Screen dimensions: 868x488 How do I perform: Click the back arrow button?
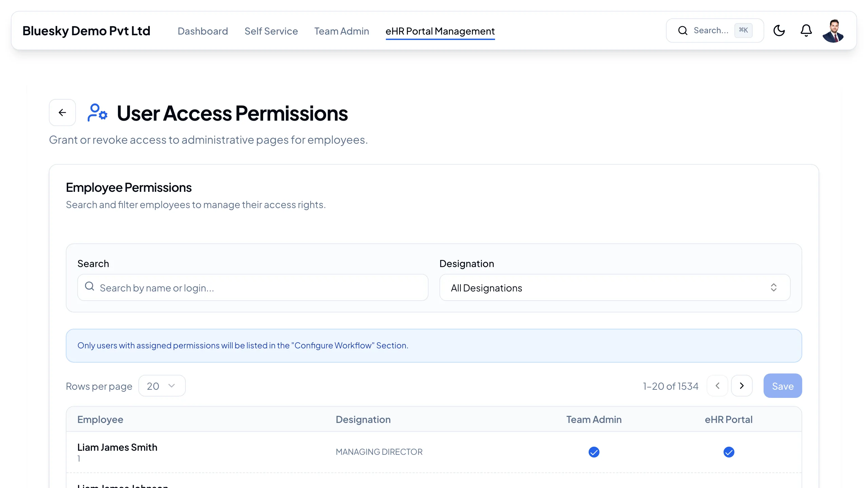point(62,113)
